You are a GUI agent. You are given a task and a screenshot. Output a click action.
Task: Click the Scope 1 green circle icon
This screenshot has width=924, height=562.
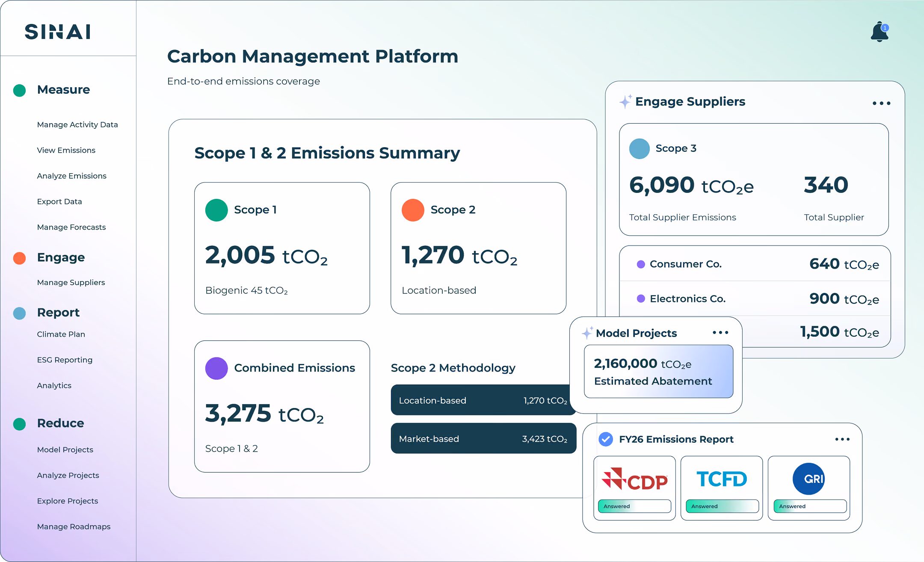point(216,210)
